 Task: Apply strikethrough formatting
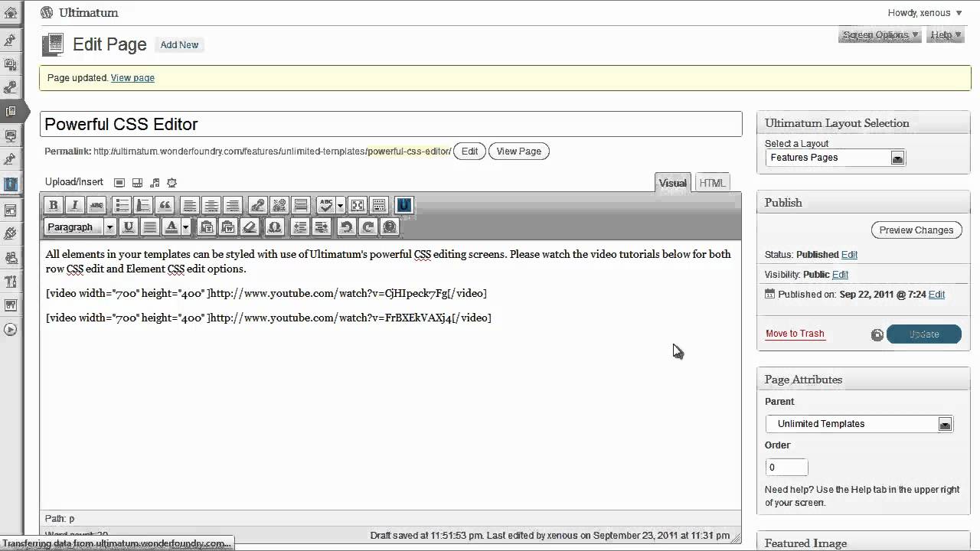pos(96,205)
